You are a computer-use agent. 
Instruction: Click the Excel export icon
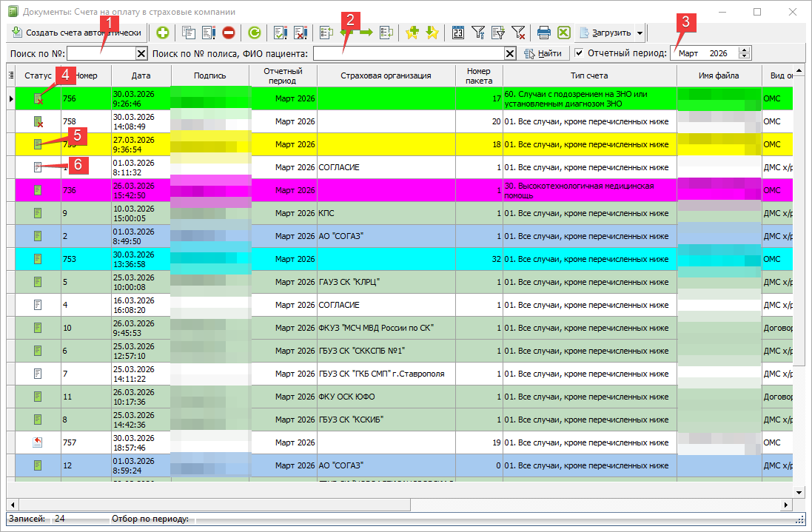coord(563,33)
